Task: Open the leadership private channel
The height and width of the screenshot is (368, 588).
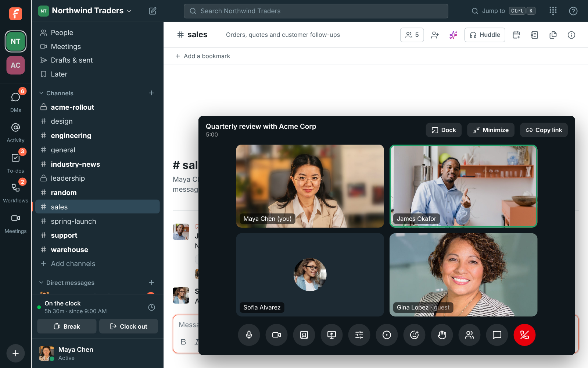Action: (x=97, y=178)
